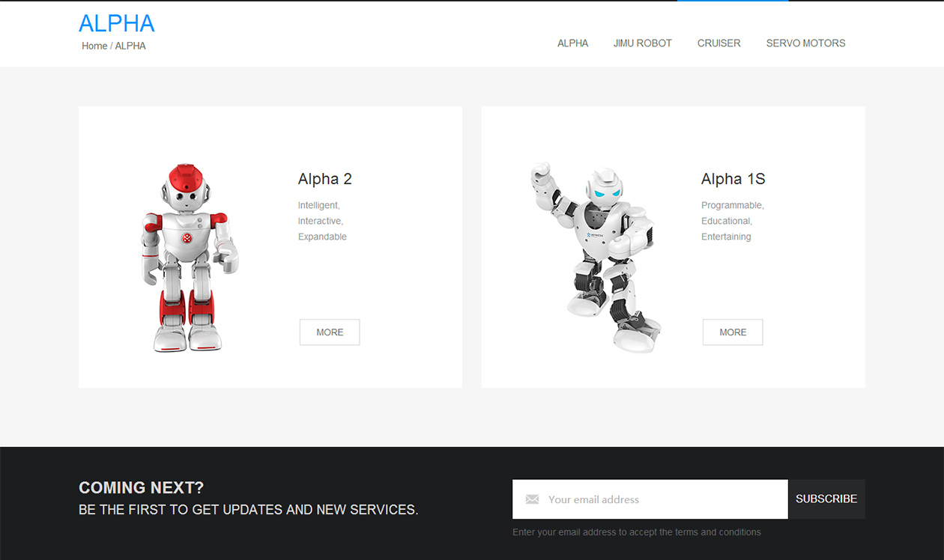This screenshot has width=944, height=560.
Task: Click the "Entertaining" description text
Action: [x=726, y=237]
